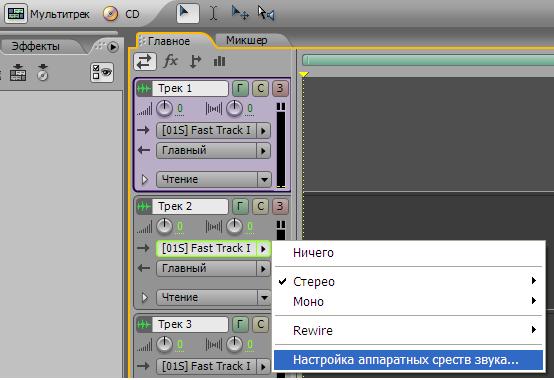This screenshot has width=554, height=380.
Task: Adjust Трек 1 pan knob
Action: click(234, 108)
